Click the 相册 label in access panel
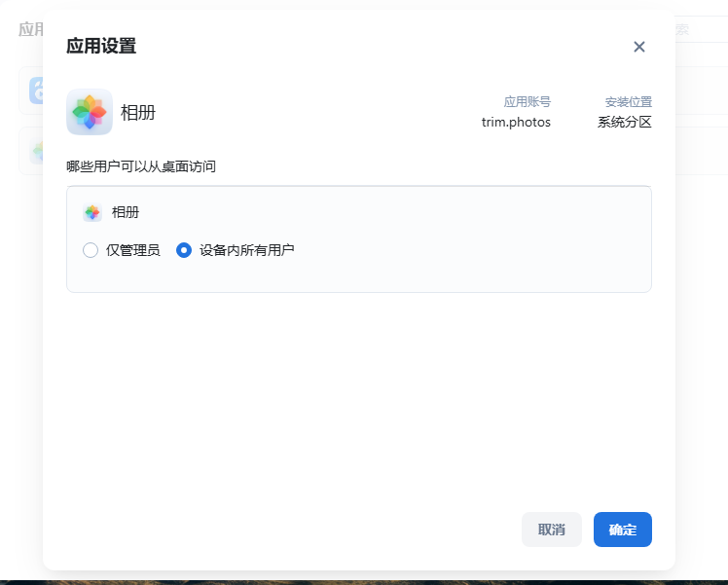 pyautogui.click(x=126, y=212)
